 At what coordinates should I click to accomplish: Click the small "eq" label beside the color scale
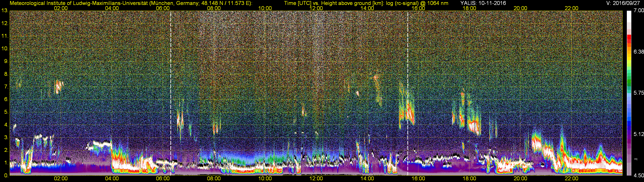(636, 159)
